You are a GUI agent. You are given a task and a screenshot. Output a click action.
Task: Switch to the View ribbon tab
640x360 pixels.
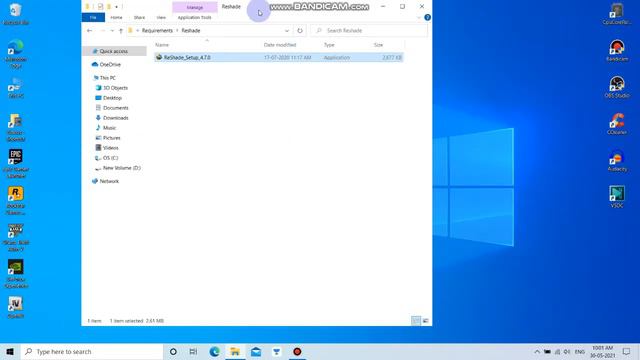[x=161, y=18]
